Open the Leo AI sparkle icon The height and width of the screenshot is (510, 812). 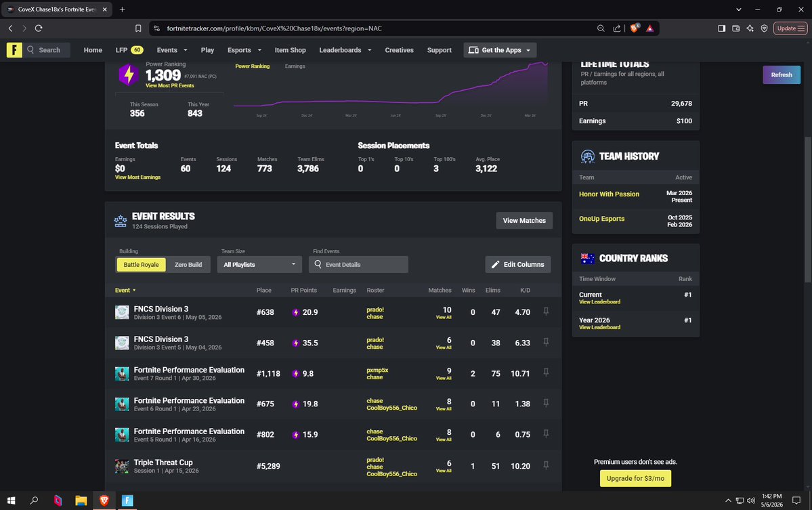pos(750,28)
